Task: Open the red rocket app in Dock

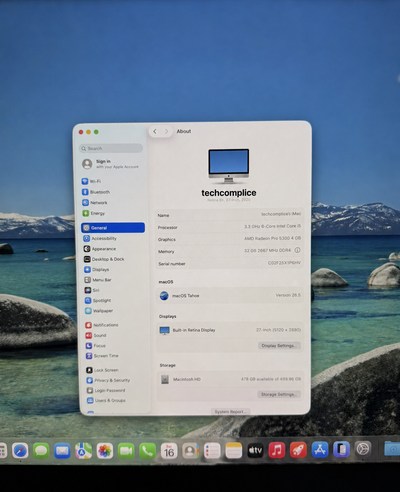Action: coord(298,450)
